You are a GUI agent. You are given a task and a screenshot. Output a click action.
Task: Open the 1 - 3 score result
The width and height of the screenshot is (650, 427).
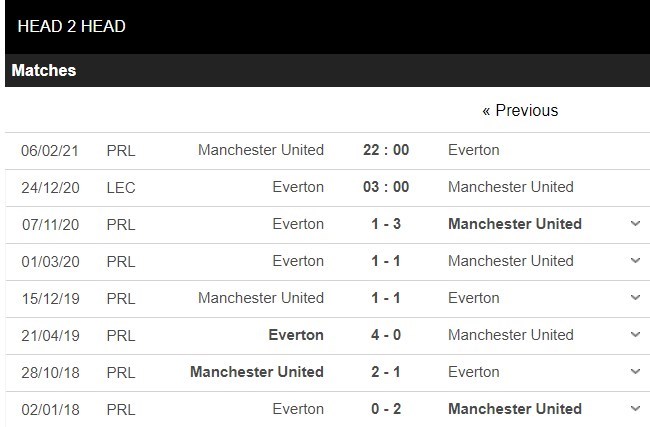pyautogui.click(x=386, y=224)
